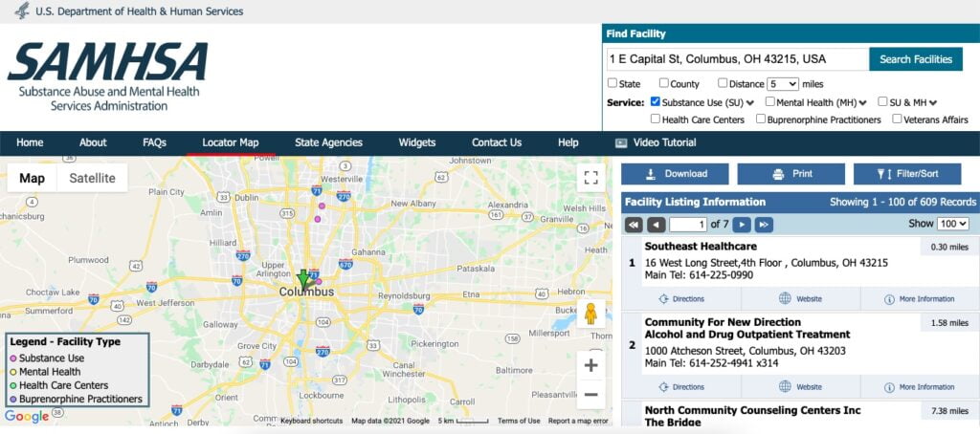Image resolution: width=980 pixels, height=434 pixels.
Task: Check the SU & MH checkbox
Action: coord(882,101)
